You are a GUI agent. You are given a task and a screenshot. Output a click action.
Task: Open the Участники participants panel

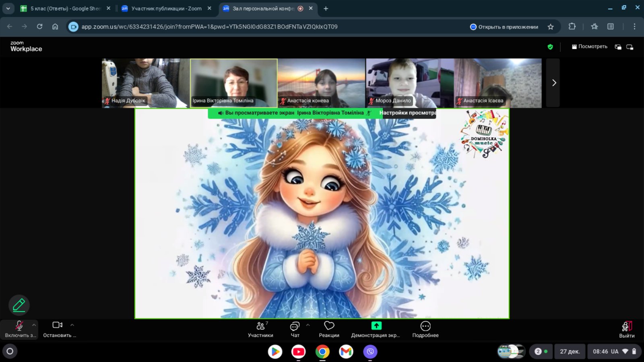260,329
